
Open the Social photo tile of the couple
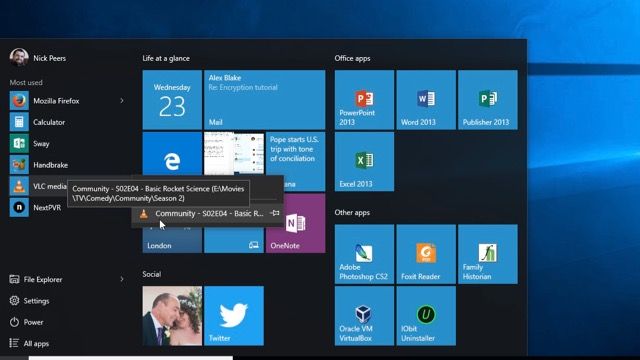coord(172,316)
